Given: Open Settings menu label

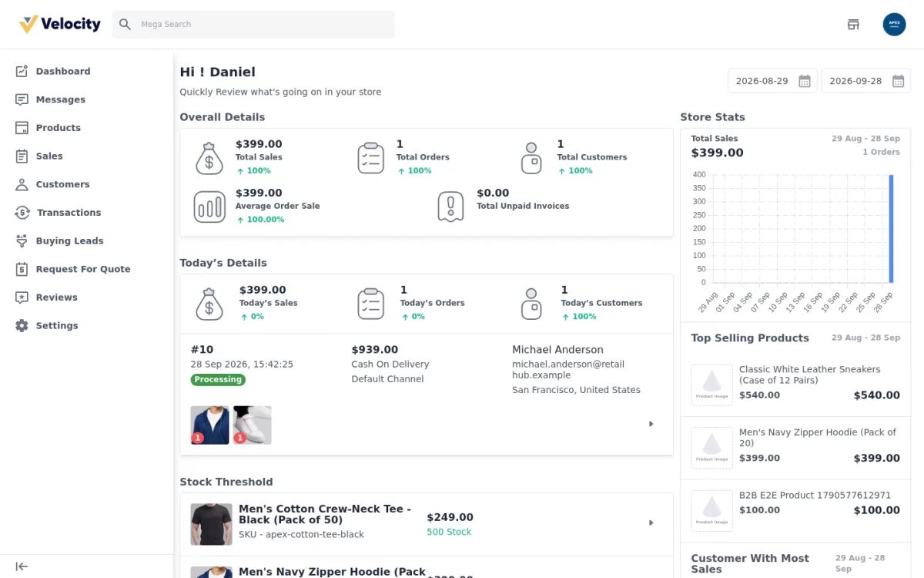Looking at the screenshot, I should tap(57, 325).
